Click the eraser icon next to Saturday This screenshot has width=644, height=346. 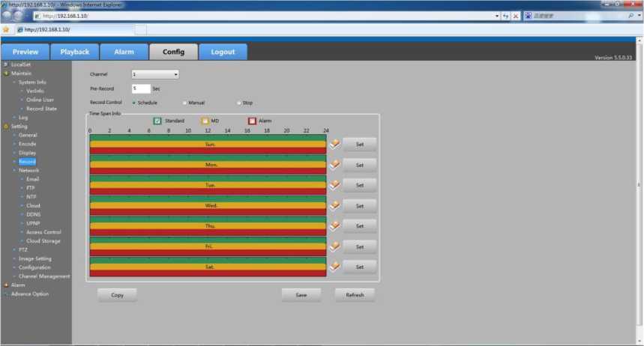pos(334,266)
